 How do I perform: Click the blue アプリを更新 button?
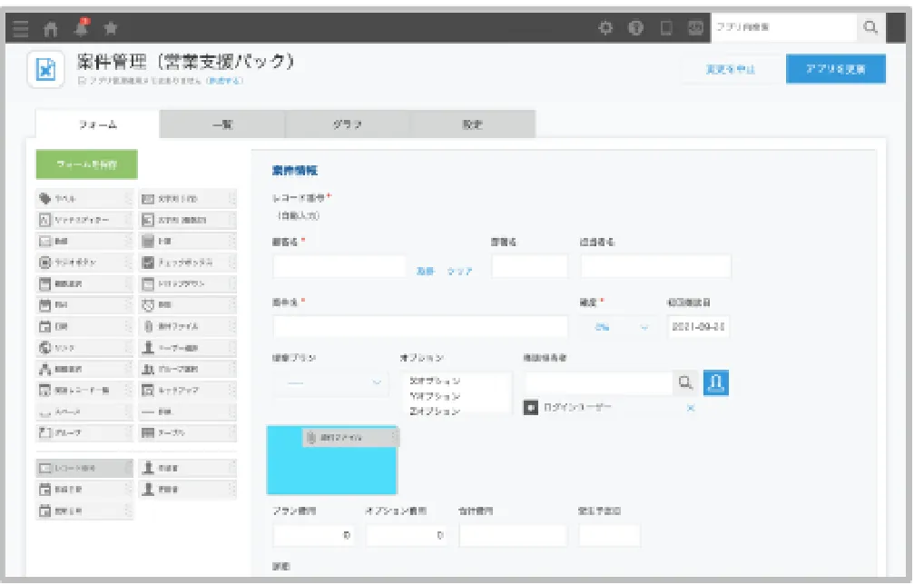click(835, 69)
